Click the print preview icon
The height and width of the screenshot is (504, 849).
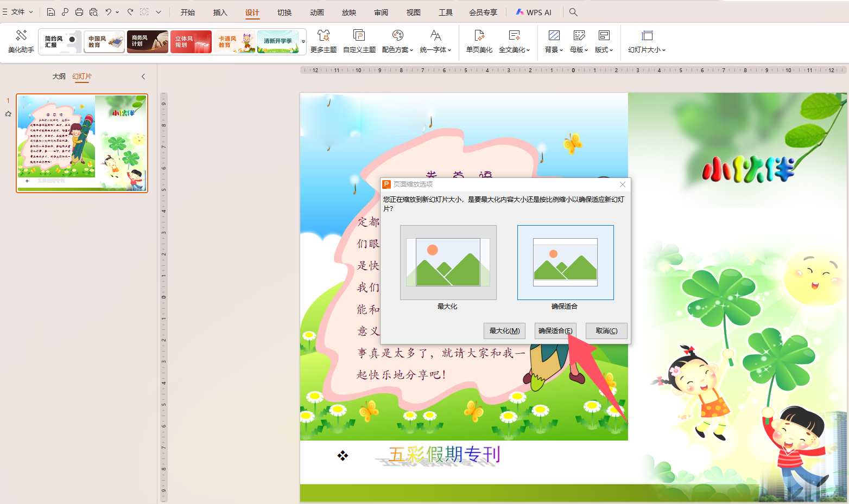point(93,11)
